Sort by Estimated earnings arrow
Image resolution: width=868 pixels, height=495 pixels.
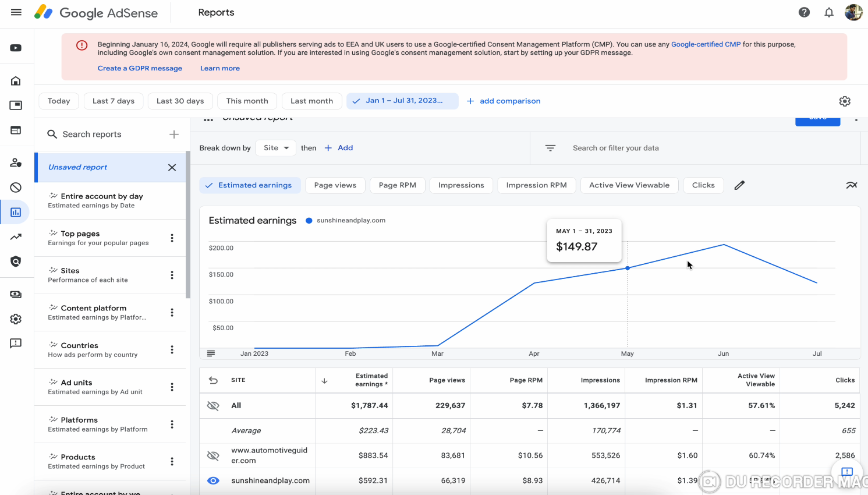click(x=324, y=381)
